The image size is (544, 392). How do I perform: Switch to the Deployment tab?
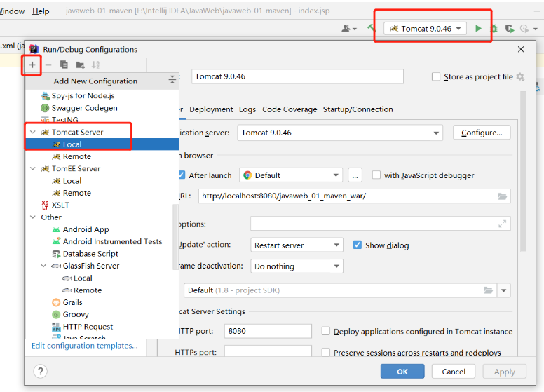click(211, 109)
